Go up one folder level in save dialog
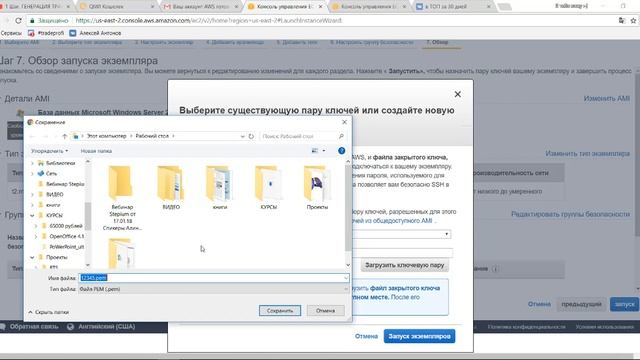The width and height of the screenshot is (640, 360). tap(64, 136)
